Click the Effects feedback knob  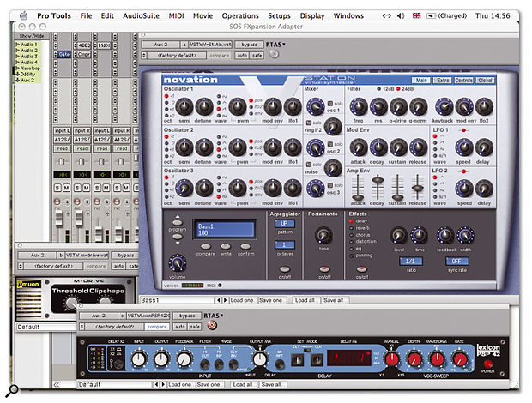445,235
